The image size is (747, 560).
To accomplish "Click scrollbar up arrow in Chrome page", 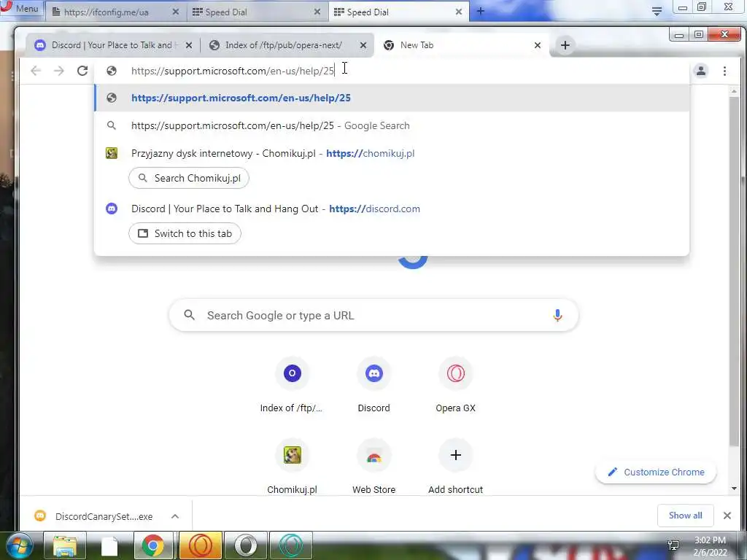I will 734,91.
